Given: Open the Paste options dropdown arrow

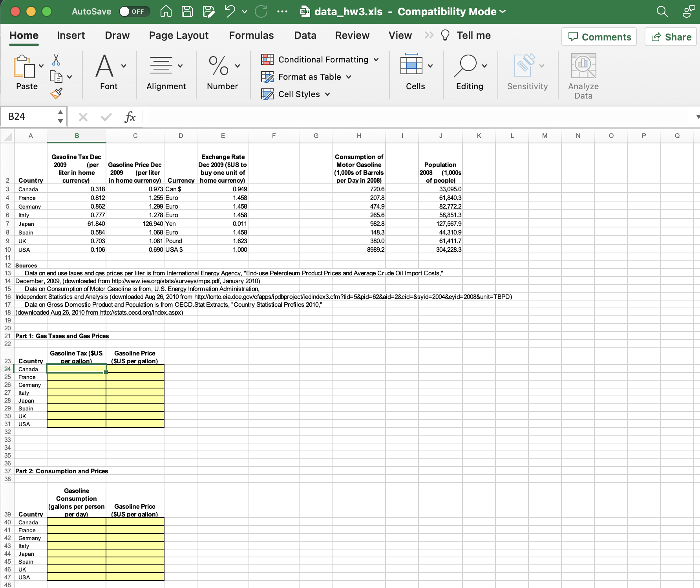Looking at the screenshot, I should (41, 66).
